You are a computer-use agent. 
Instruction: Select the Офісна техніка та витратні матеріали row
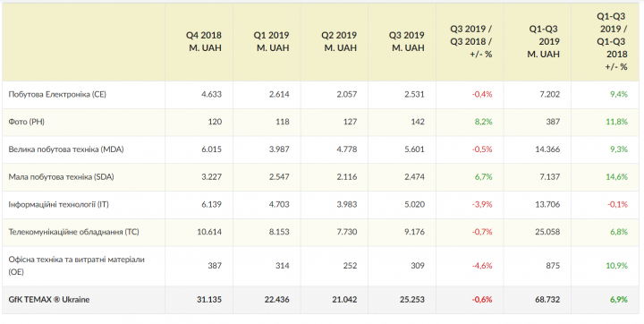pos(322,266)
